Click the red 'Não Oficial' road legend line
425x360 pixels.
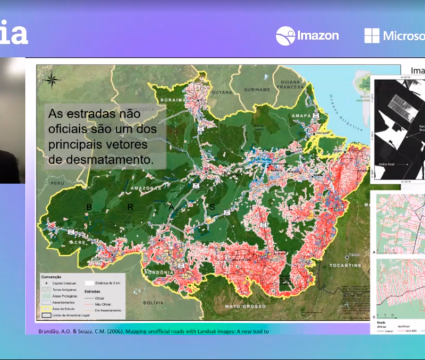point(89,304)
